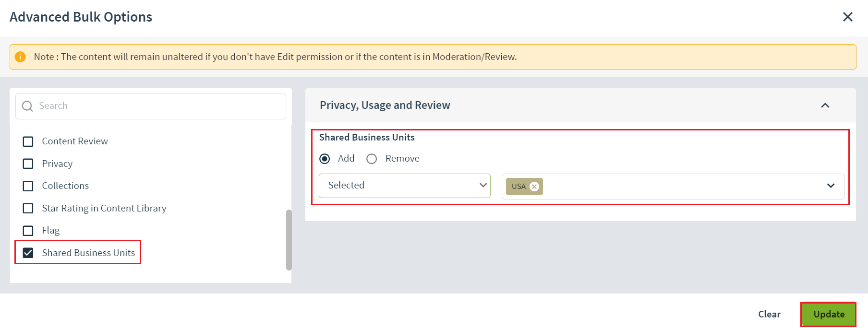This screenshot has height=328, width=868.
Task: Collapse the Privacy, Usage and Review section
Action: pyautogui.click(x=825, y=105)
